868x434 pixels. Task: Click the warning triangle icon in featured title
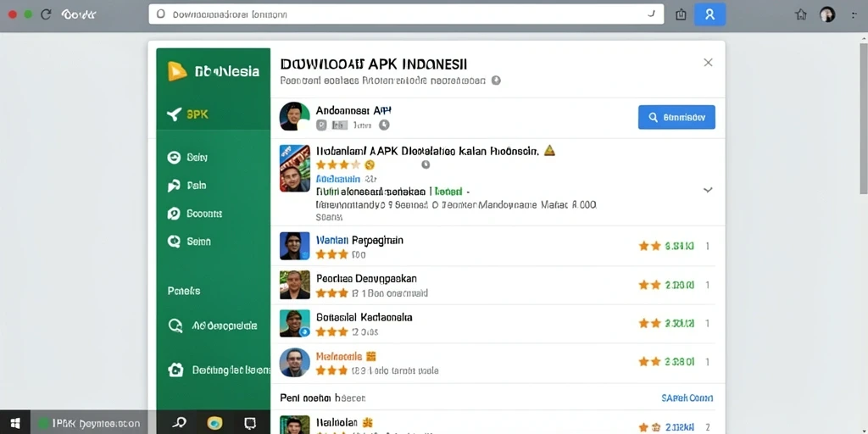pos(549,150)
